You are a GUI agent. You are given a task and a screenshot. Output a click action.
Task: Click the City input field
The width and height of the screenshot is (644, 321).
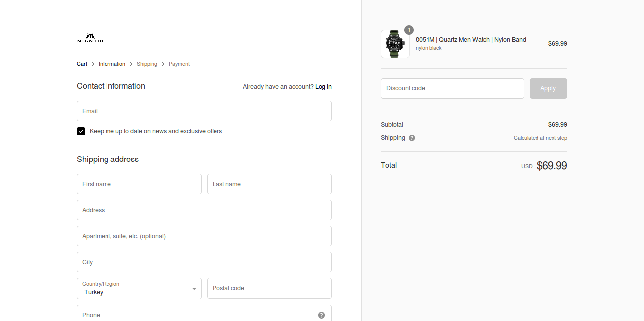204,262
